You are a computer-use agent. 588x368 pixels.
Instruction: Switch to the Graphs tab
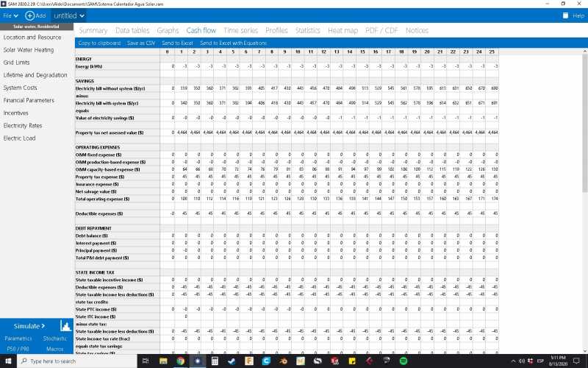[168, 31]
